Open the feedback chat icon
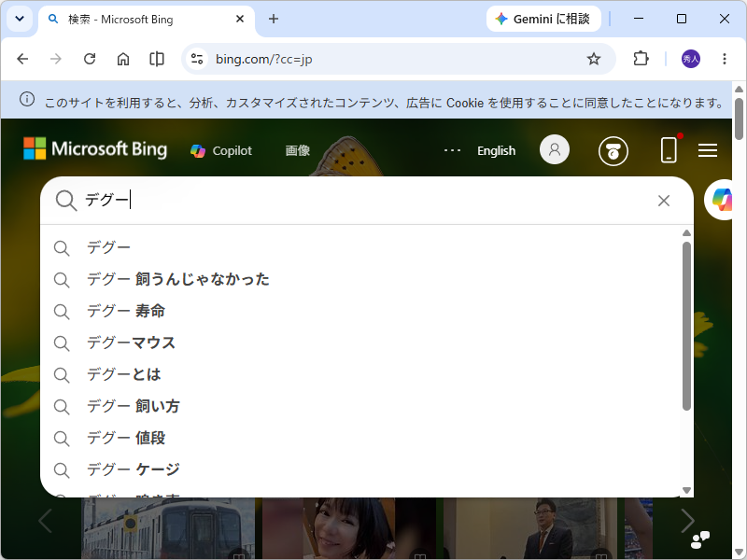This screenshot has width=747, height=560. pos(700,540)
